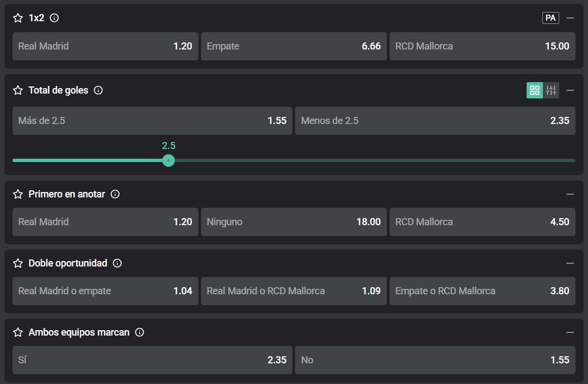Show info for the 1x2 market
Screen dimensions: 588x384
click(x=54, y=18)
